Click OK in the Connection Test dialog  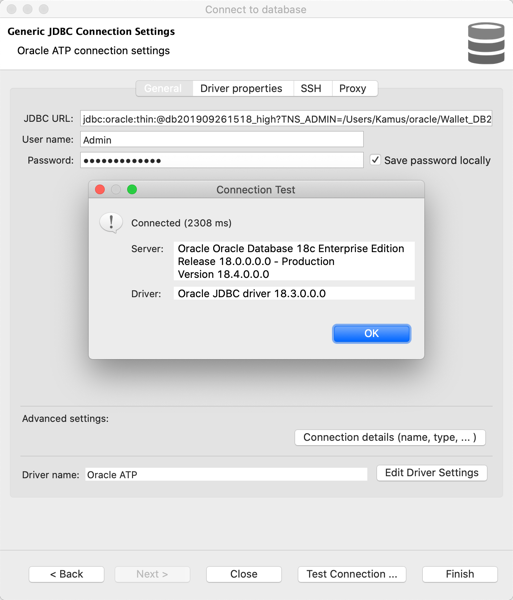pos(371,334)
